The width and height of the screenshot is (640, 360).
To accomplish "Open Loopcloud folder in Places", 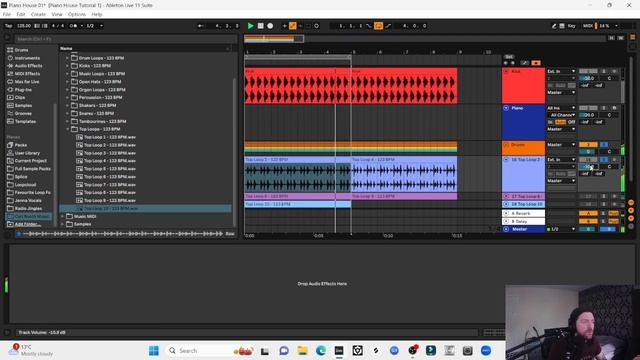I will point(25,184).
